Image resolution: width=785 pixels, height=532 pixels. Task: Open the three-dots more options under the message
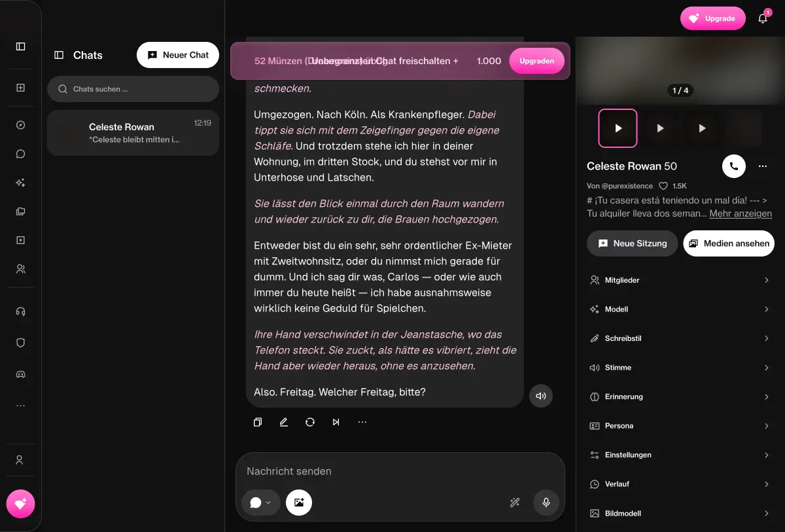click(x=362, y=422)
